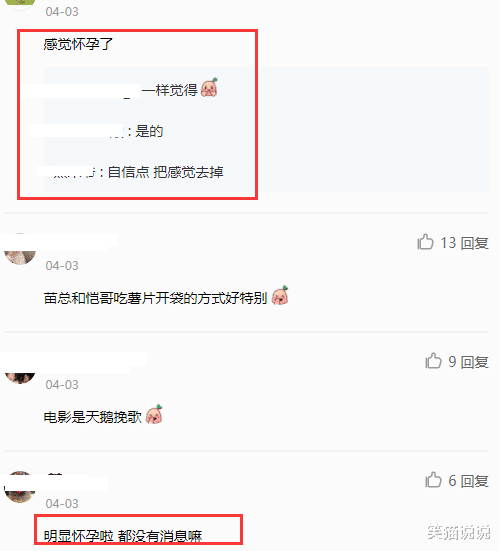This screenshot has width=499, height=551.
Task: Select the 感觉怀孕了 comment text
Action: click(78, 44)
